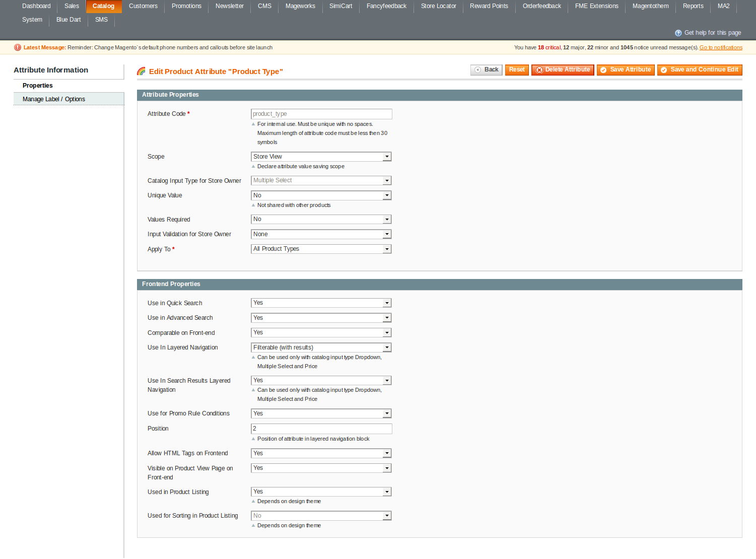756x559 pixels.
Task: Open Used in Product Listing dropdown
Action: 321,492
